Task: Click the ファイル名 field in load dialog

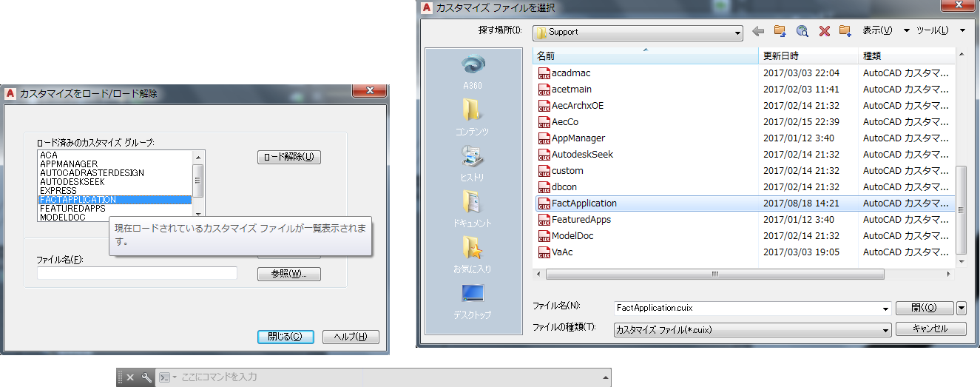Action: [x=137, y=273]
